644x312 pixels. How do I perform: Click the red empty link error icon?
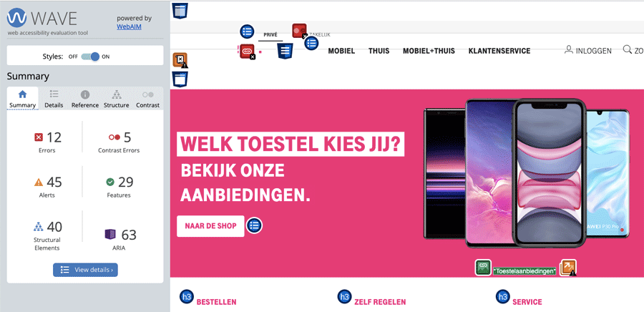[248, 51]
